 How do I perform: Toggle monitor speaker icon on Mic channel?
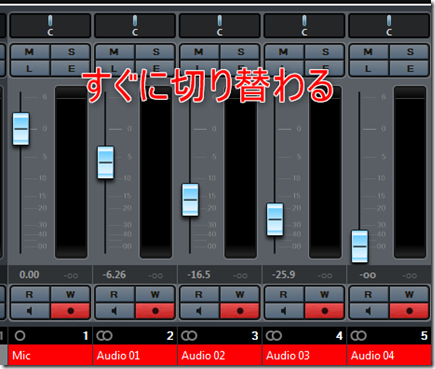30,311
